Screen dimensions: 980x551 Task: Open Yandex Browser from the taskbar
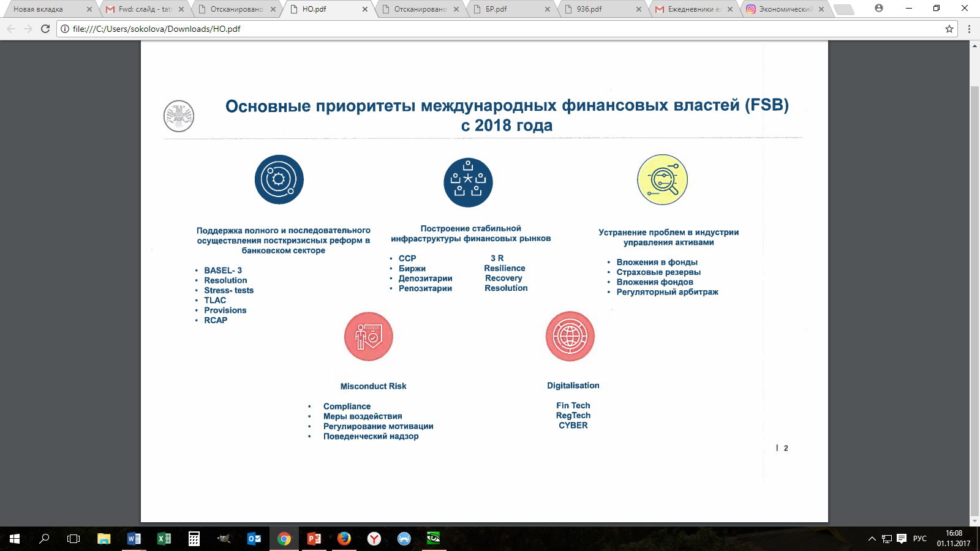pos(374,539)
